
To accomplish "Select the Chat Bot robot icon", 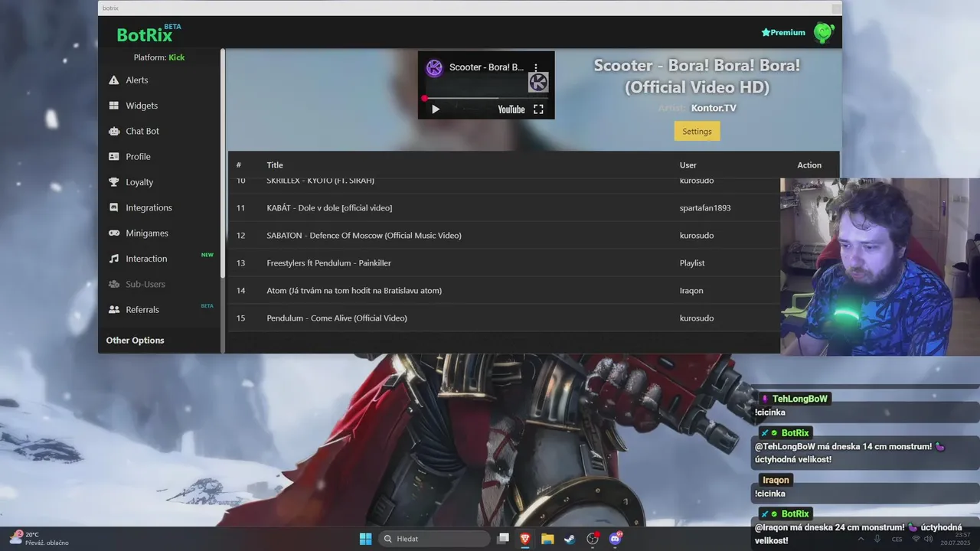I will click(x=114, y=131).
